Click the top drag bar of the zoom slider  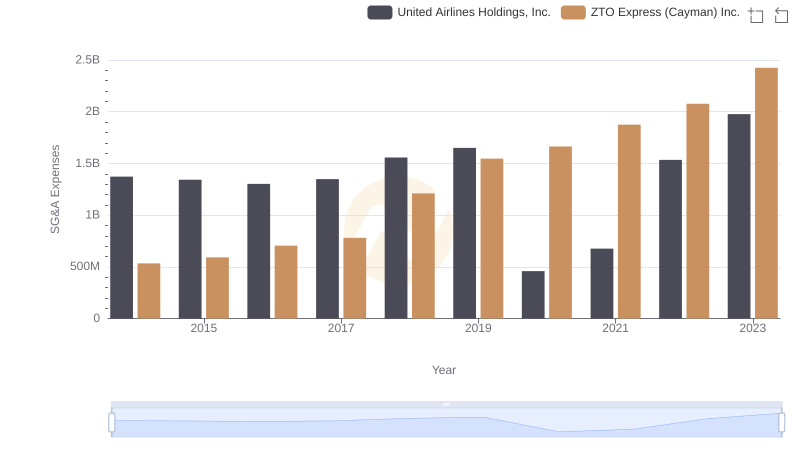click(x=446, y=404)
